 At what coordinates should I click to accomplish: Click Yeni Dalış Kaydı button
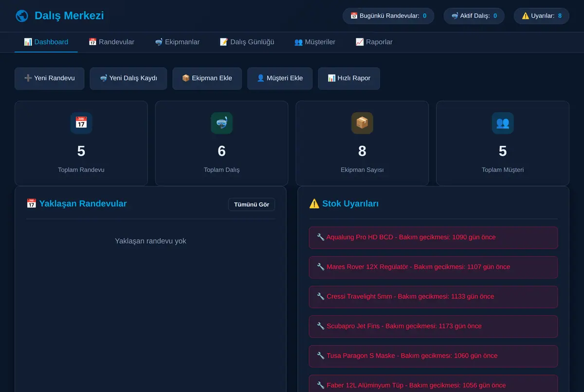pyautogui.click(x=128, y=78)
